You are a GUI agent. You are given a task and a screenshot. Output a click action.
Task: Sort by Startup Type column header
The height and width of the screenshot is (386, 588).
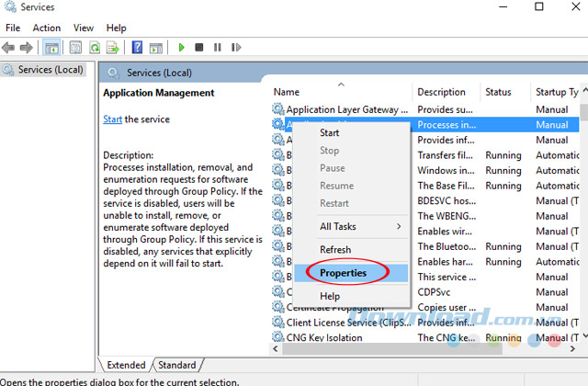555,92
